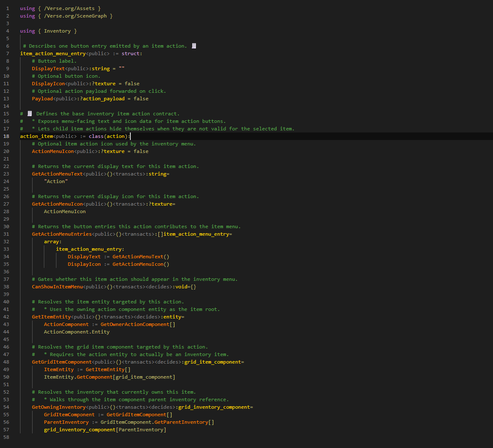Click 'item_action_menu_entry' struct name on line 7
The width and height of the screenshot is (493, 448).
click(x=53, y=53)
